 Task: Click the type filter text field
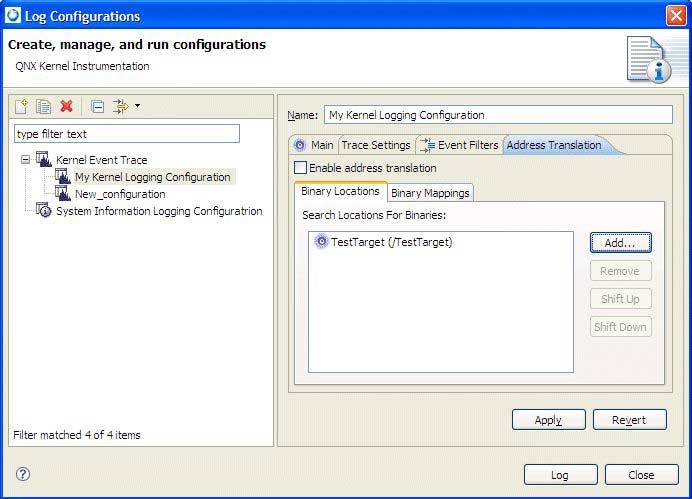pyautogui.click(x=126, y=133)
